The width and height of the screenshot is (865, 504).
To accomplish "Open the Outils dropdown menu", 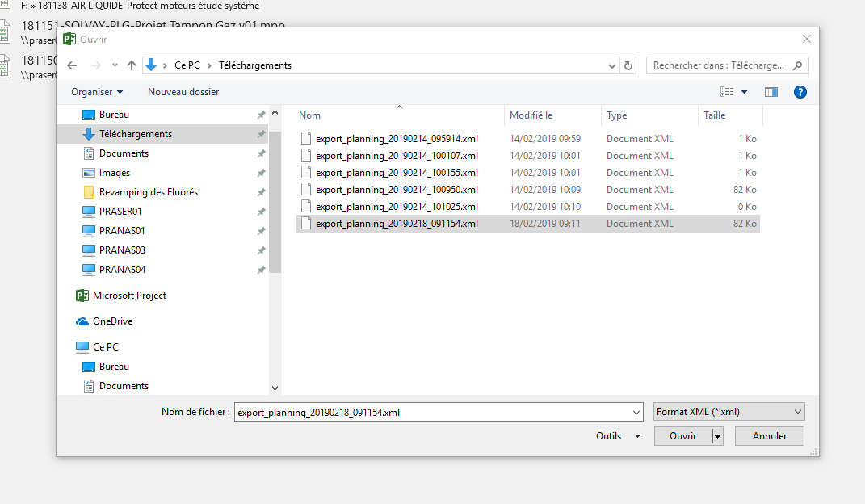I will tap(618, 436).
